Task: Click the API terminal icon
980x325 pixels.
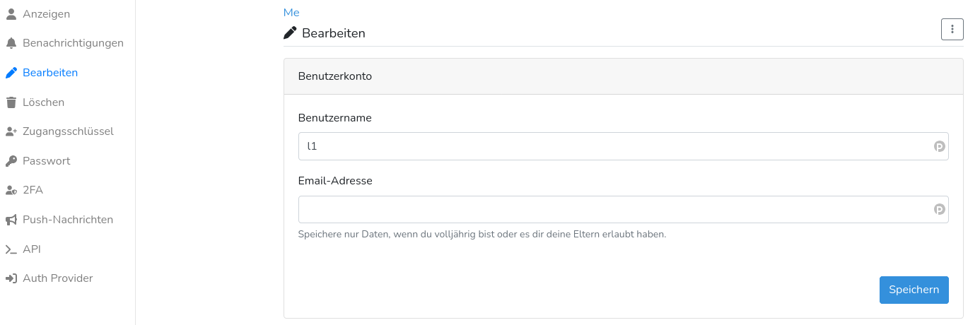Action: click(x=11, y=249)
